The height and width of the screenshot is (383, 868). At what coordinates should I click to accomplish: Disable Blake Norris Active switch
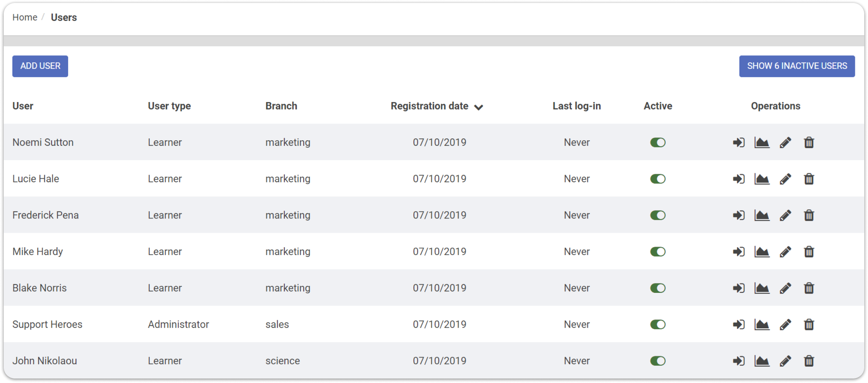point(658,288)
